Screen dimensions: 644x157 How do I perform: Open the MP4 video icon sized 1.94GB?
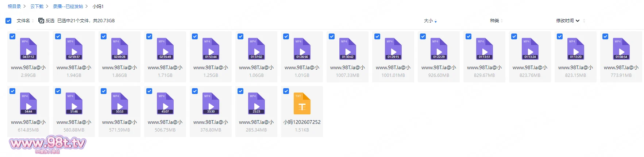click(x=74, y=49)
